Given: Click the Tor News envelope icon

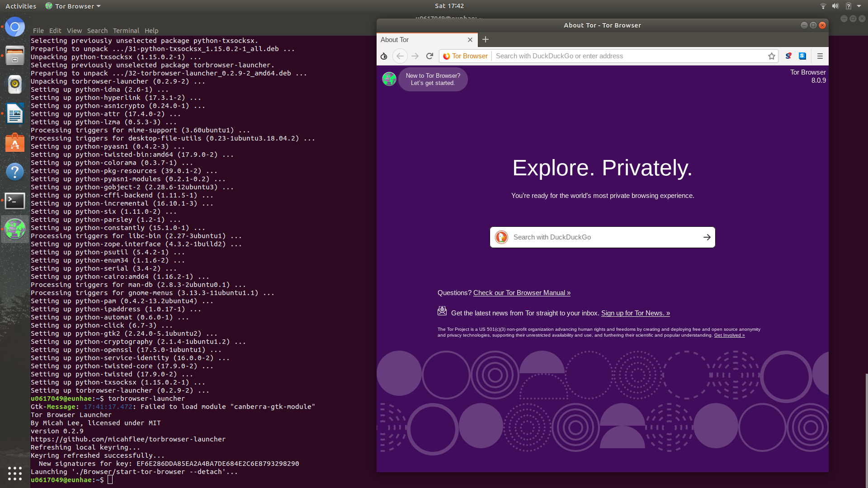Looking at the screenshot, I should coord(442,311).
